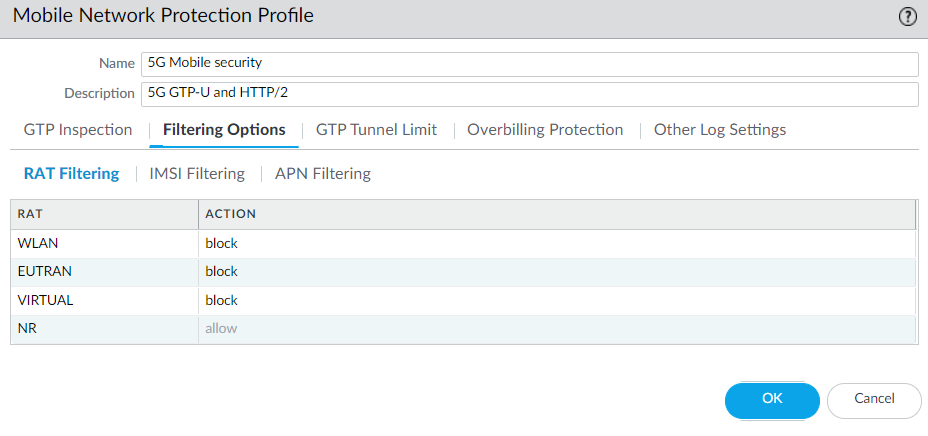Viewport: 928px width, 436px height.
Task: Click the Name input field
Action: click(x=529, y=64)
